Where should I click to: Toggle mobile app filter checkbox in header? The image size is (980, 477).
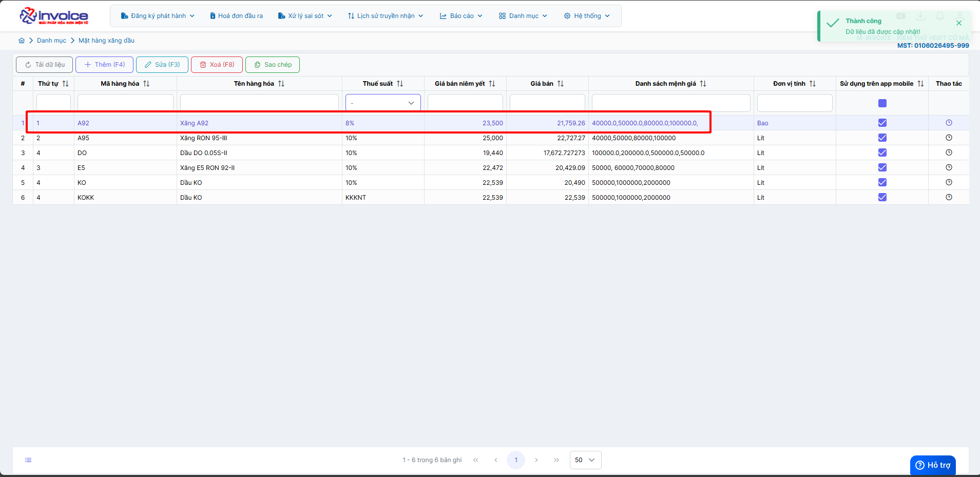tap(882, 103)
